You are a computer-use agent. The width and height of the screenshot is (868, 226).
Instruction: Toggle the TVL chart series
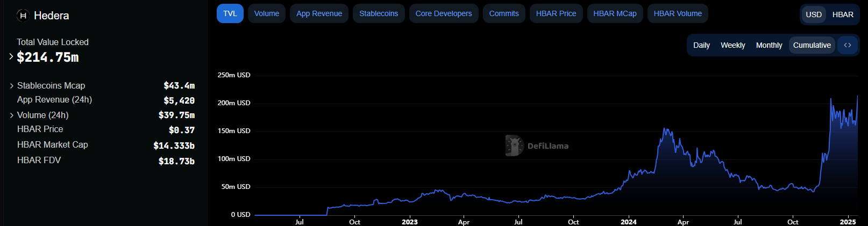[230, 13]
